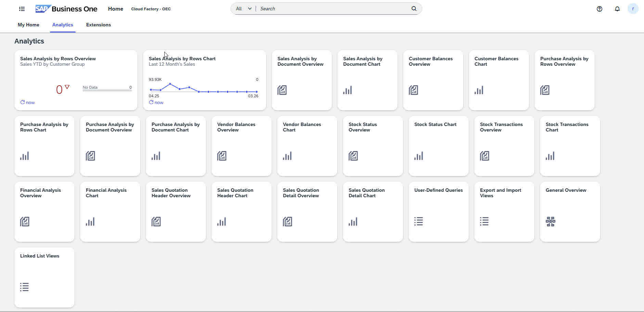Screen dimensions: 644x312
Task: Click the grid icon on the General Overview tile
Action: coord(550,222)
